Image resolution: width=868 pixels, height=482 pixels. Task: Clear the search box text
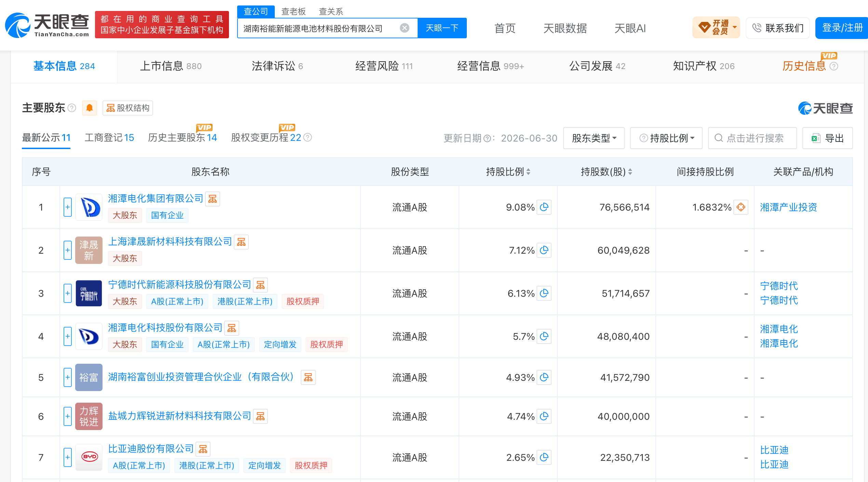[x=405, y=28]
